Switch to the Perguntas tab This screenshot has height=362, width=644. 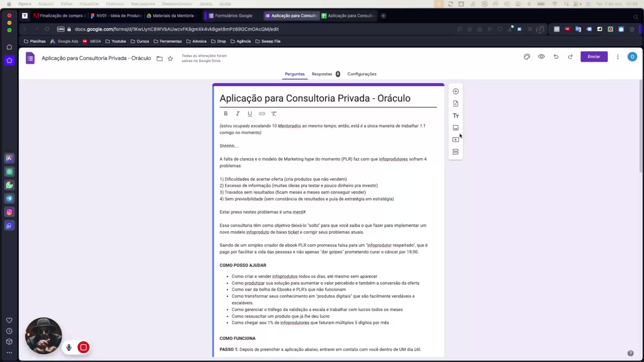[x=294, y=74]
